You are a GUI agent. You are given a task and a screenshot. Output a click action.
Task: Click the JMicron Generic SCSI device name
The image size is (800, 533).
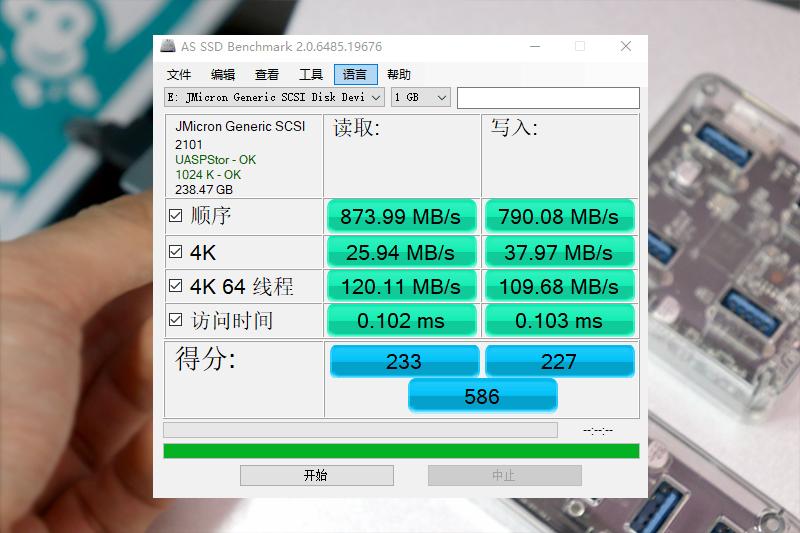240,126
